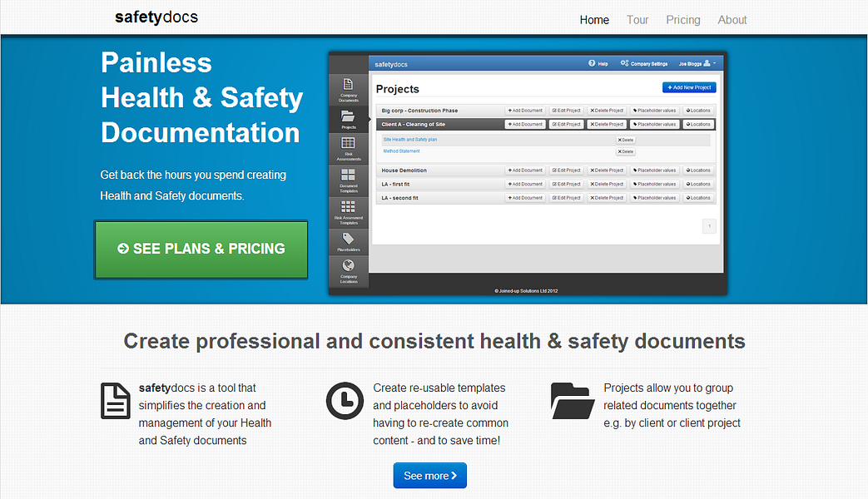
Task: Click See Plans & Pricing green button
Action: pyautogui.click(x=201, y=249)
